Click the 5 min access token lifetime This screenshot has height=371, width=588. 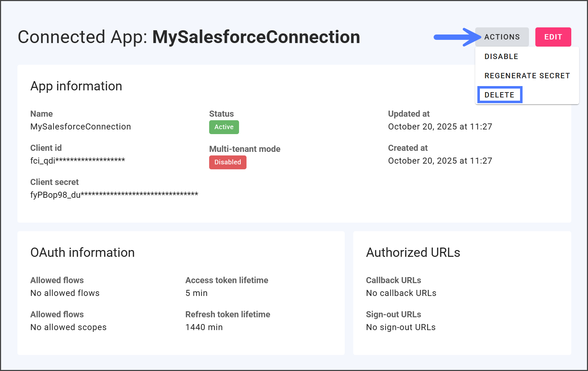196,293
